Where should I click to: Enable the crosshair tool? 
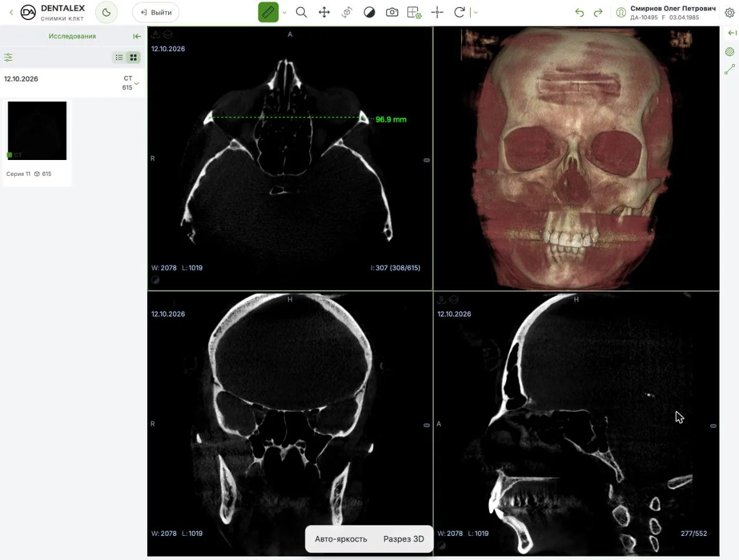pos(437,12)
